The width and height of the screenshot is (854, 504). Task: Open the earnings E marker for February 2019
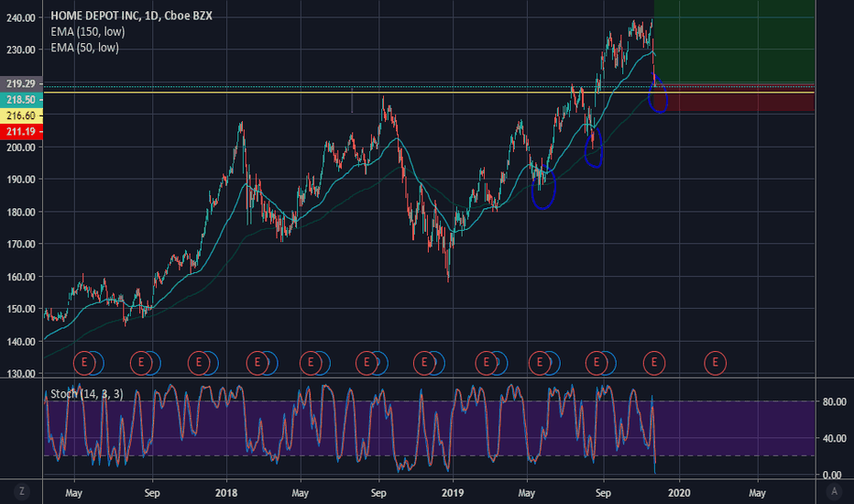click(486, 362)
